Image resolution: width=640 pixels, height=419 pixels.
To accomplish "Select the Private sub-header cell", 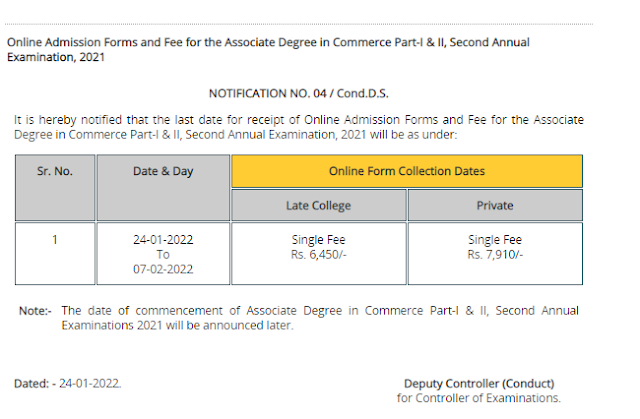I will click(x=495, y=206).
